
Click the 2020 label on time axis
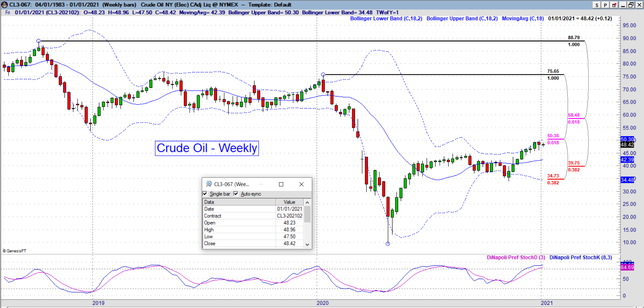[x=323, y=303]
